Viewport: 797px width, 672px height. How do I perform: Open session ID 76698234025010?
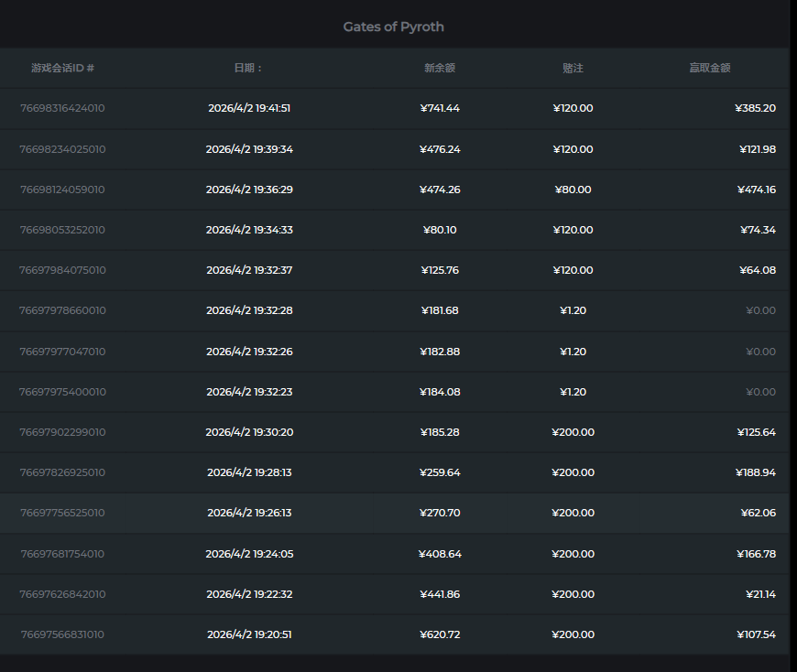pos(62,149)
